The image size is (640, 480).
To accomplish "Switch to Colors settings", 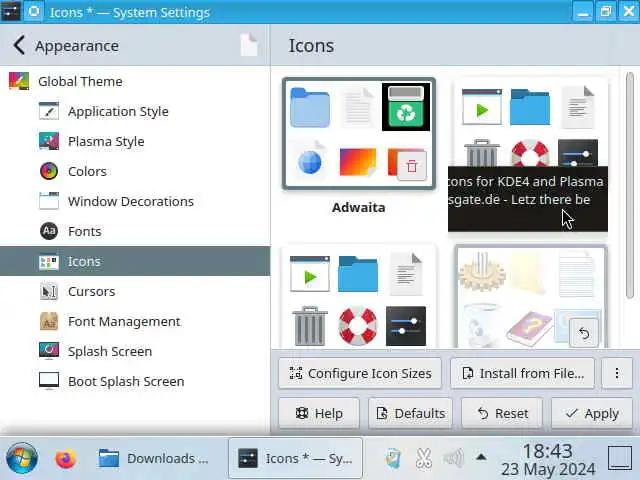I will tap(135, 171).
